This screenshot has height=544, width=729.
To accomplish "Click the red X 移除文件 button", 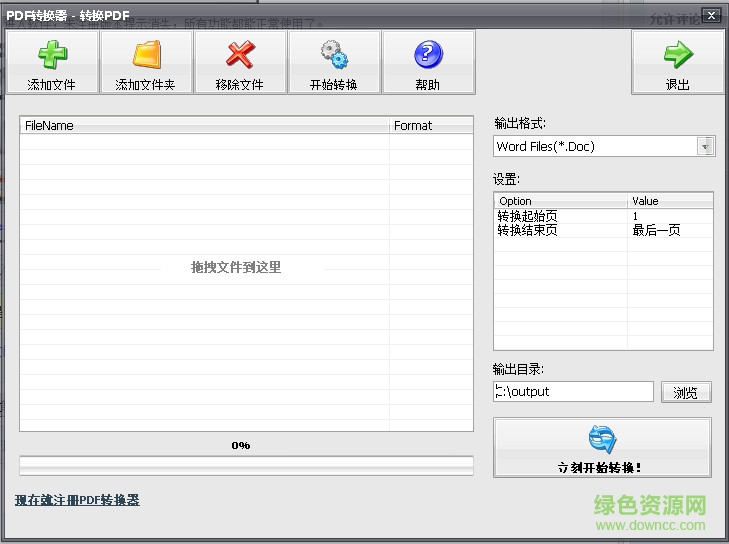I will 240,62.
